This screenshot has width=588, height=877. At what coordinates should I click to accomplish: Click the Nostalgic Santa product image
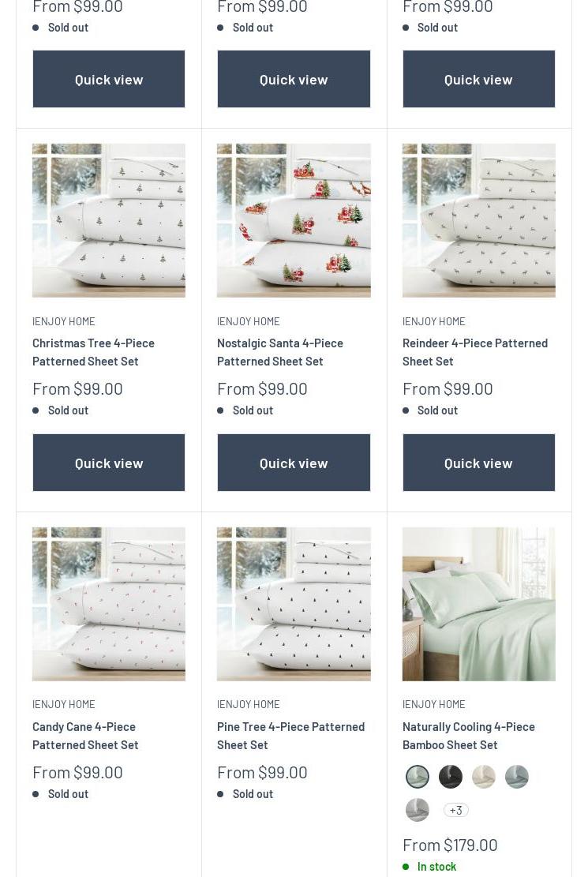coord(294,220)
